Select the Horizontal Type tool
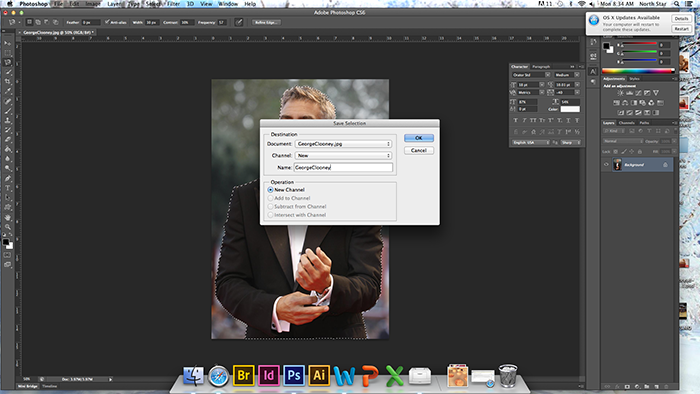 tap(8, 188)
